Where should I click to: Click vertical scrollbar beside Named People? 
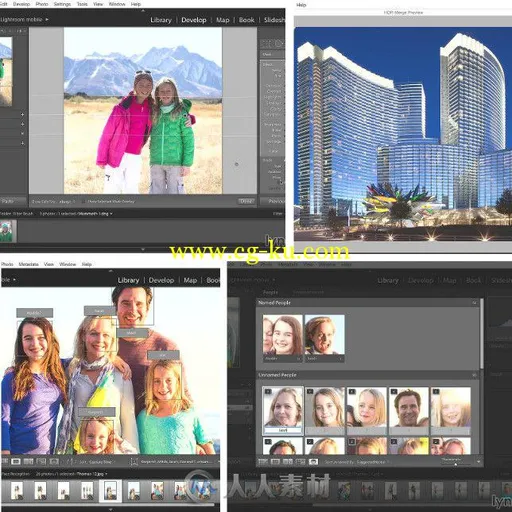pyautogui.click(x=482, y=333)
